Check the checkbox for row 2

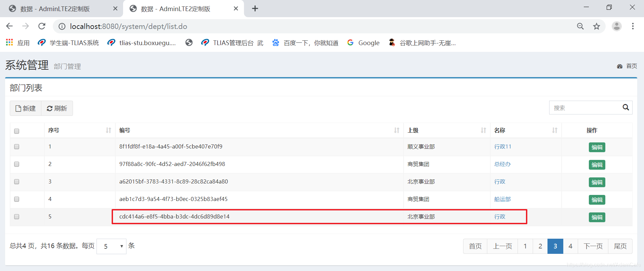(17, 164)
